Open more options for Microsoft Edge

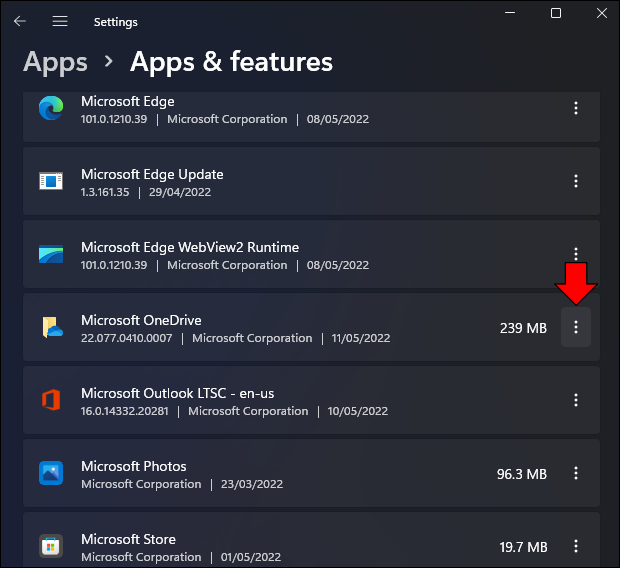point(576,108)
